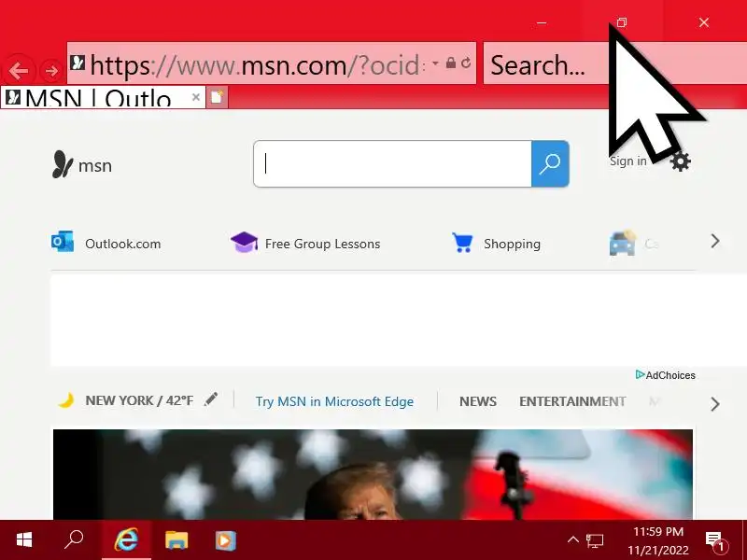Edit weather location with the pencil icon
This screenshot has width=747, height=560.
click(x=211, y=399)
